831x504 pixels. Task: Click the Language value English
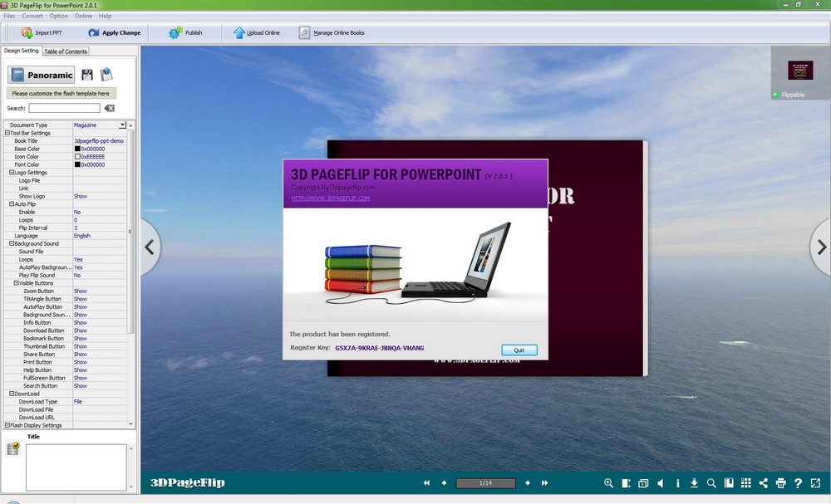pyautogui.click(x=82, y=236)
